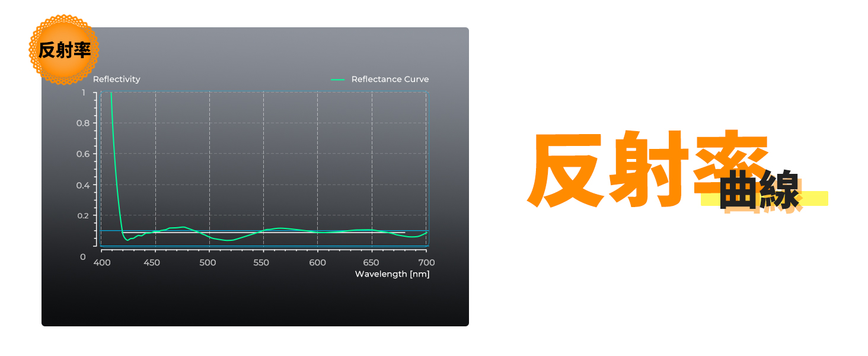The image size is (868, 356).
Task: Click the orange 反射率 badge
Action: click(x=64, y=50)
